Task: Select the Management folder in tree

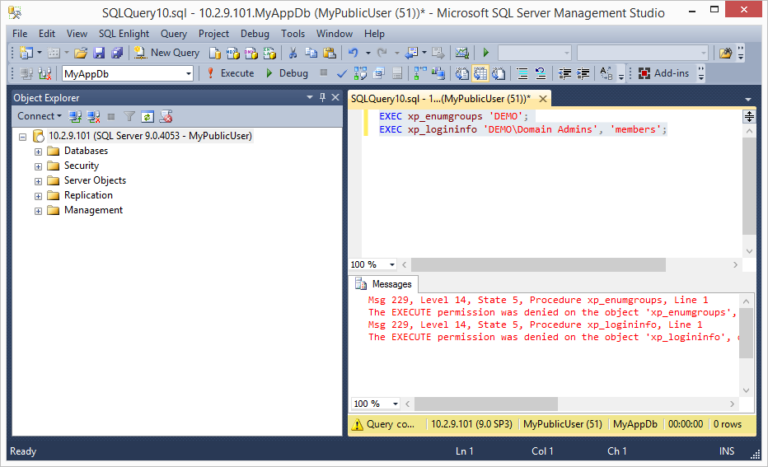Action: pos(93,211)
